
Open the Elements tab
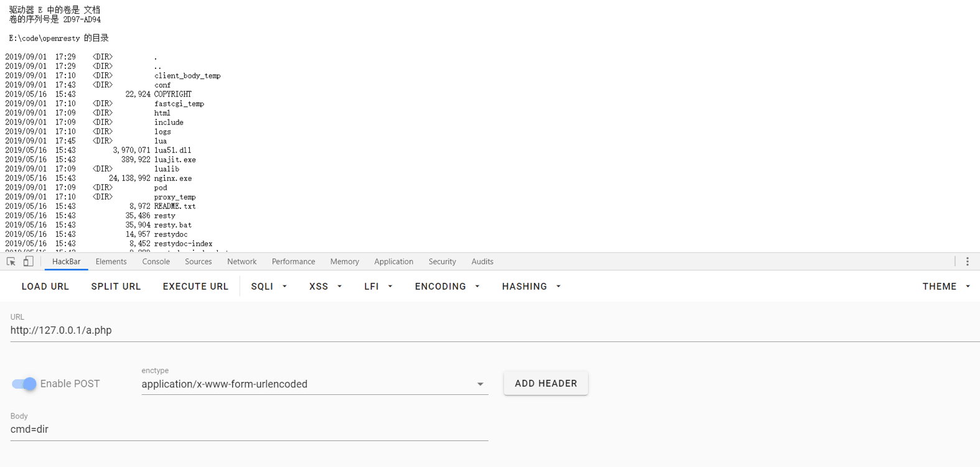(111, 262)
